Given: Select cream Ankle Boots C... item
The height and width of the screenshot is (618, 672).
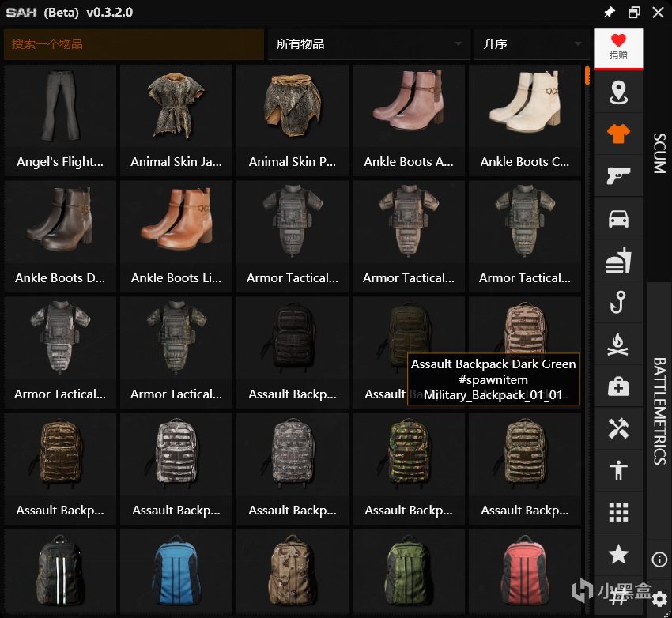Looking at the screenshot, I should tap(525, 120).
